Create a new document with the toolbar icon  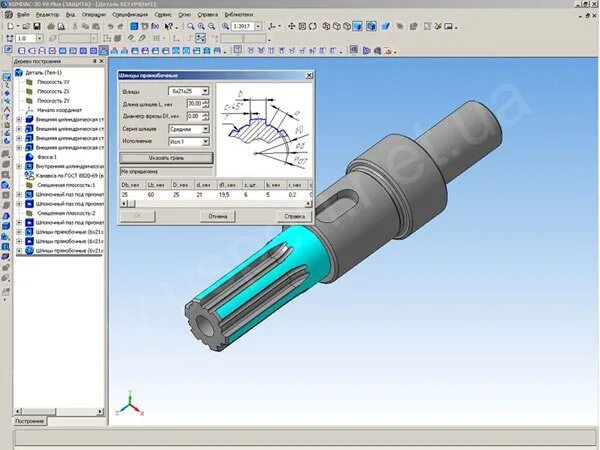[x=10, y=26]
